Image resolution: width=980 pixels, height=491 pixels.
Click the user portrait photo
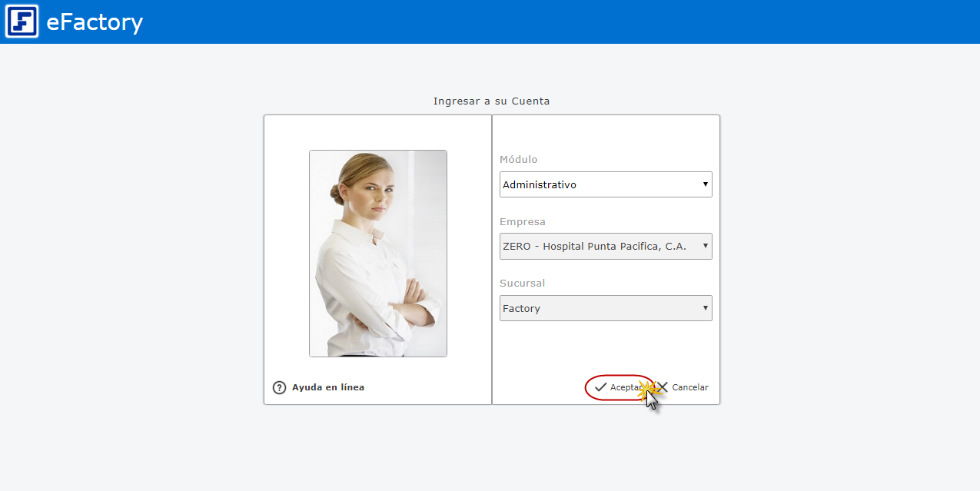pos(377,253)
